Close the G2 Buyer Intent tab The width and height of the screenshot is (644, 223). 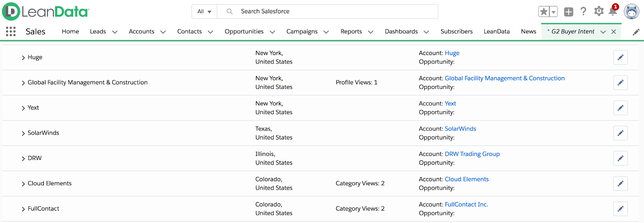click(x=613, y=32)
